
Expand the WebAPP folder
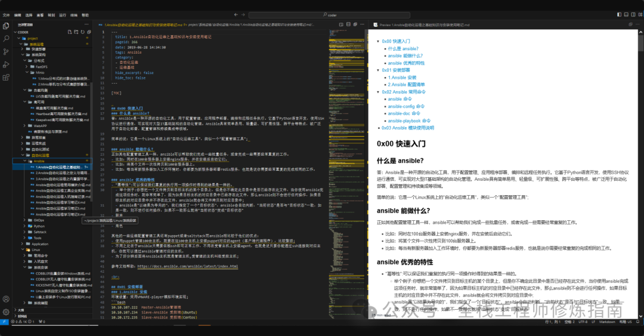[x=24, y=126]
